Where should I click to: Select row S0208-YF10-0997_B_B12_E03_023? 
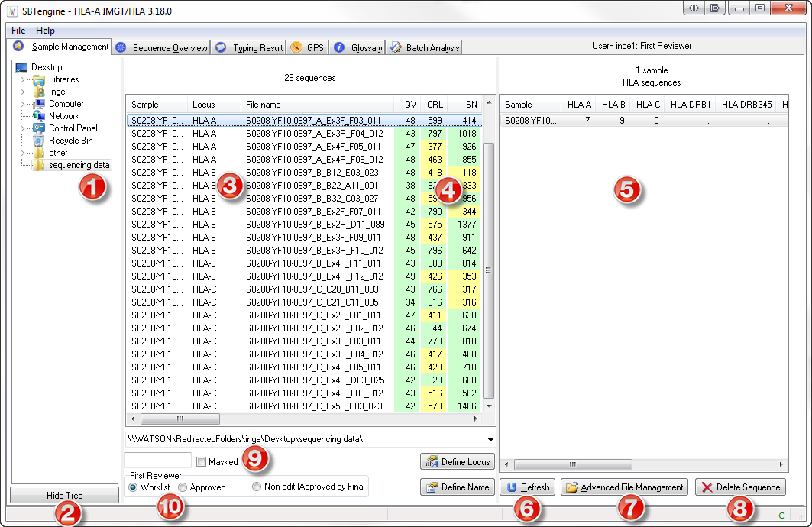306,173
